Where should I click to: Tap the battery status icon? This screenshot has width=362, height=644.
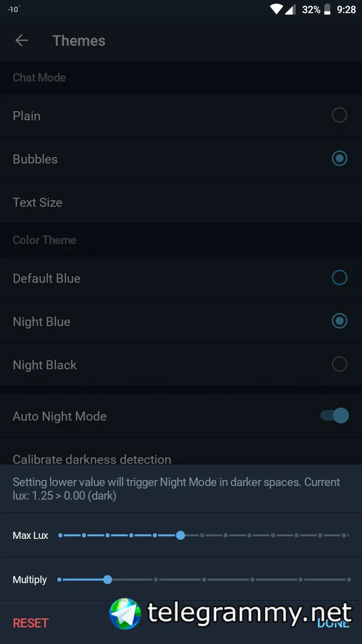click(328, 9)
